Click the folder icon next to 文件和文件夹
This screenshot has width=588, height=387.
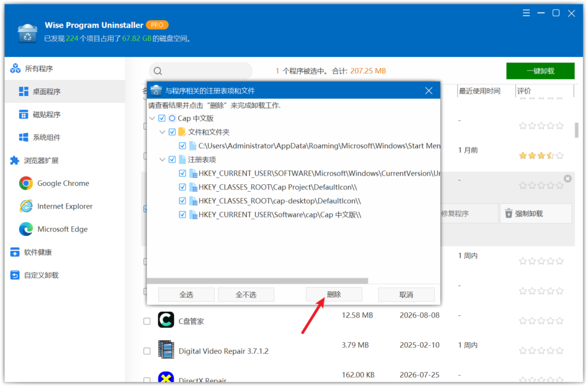(x=182, y=132)
